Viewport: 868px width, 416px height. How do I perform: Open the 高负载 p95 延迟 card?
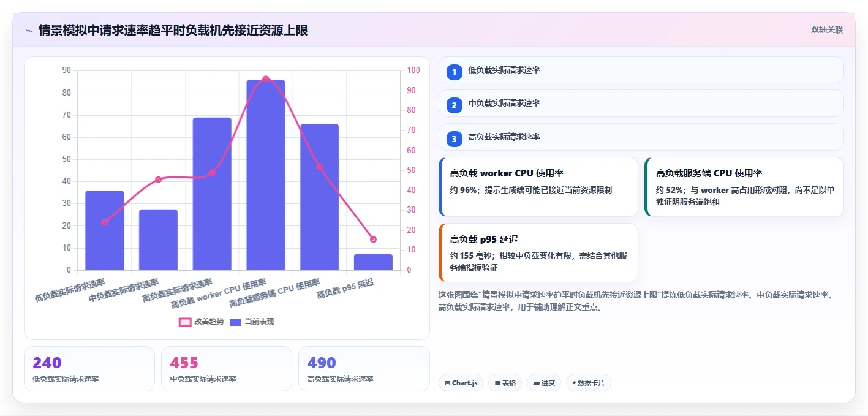coord(538,253)
